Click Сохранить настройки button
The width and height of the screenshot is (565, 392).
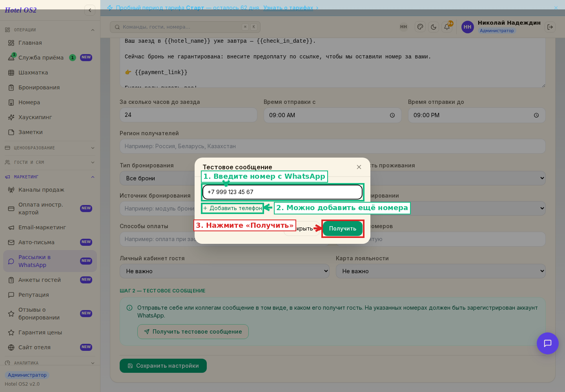click(163, 366)
